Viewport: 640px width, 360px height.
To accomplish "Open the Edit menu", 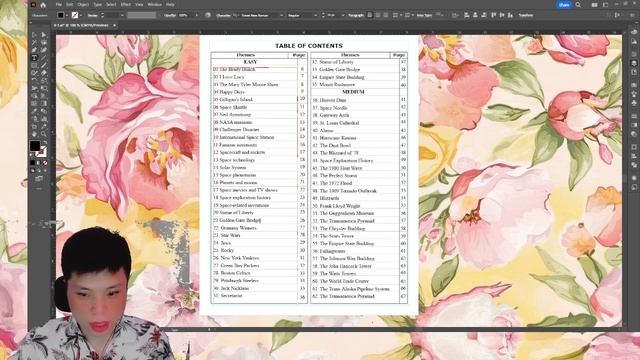I will coord(70,5).
